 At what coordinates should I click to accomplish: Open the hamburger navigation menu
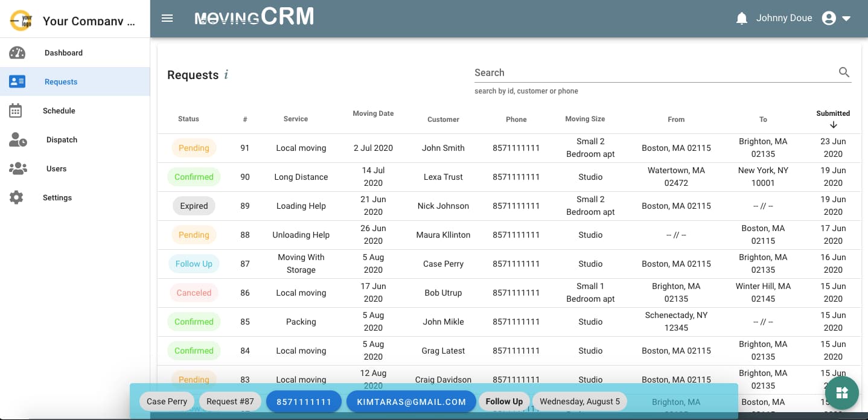pos(167,18)
